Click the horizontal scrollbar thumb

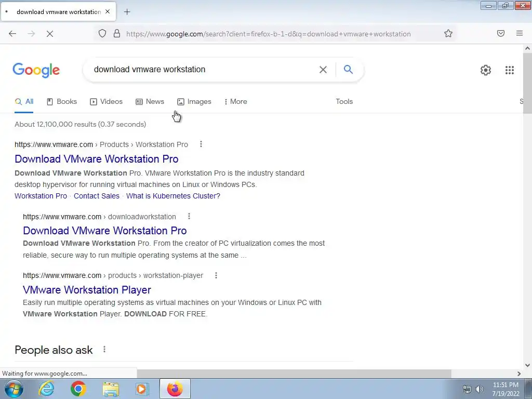pyautogui.click(x=294, y=374)
